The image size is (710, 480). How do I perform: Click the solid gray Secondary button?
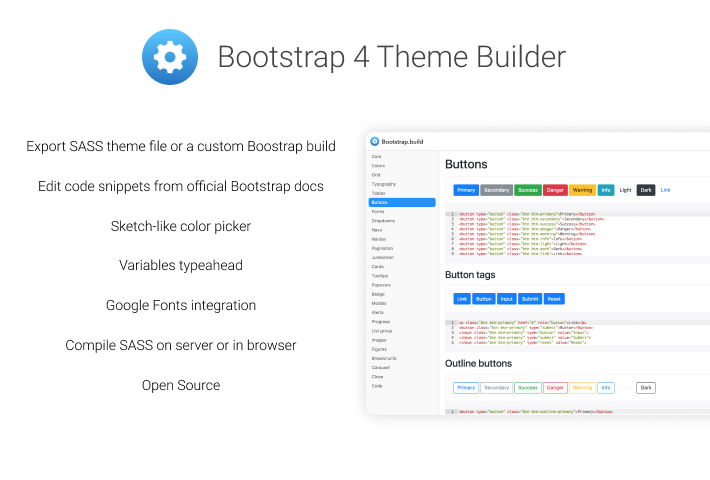coord(496,190)
